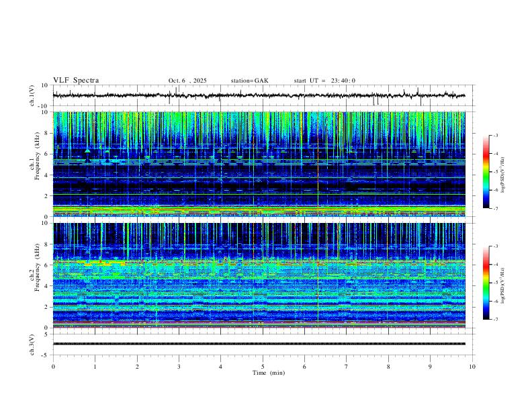Click the 'ch.1(V)' waveform axis label

pyautogui.click(x=32, y=95)
